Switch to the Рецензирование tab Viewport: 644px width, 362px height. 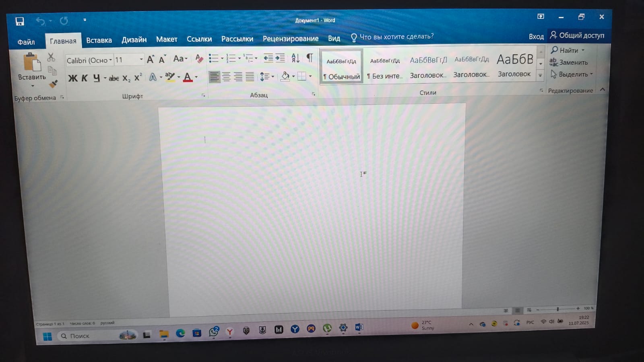click(291, 39)
